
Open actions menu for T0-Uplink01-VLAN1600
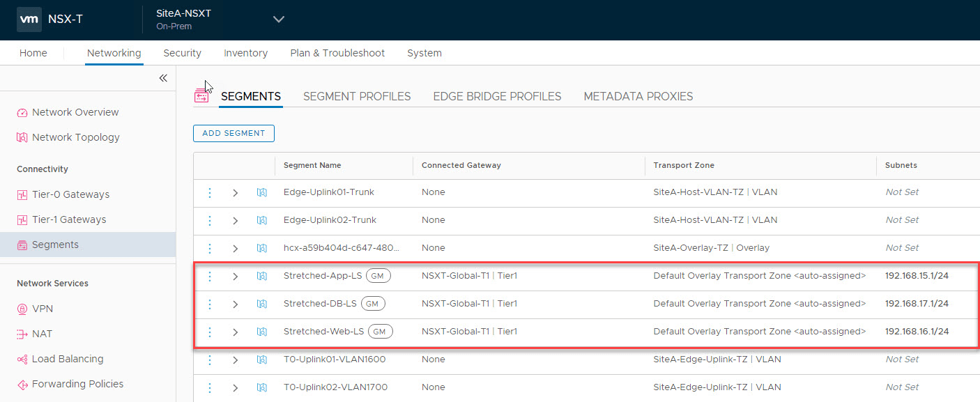210,360
